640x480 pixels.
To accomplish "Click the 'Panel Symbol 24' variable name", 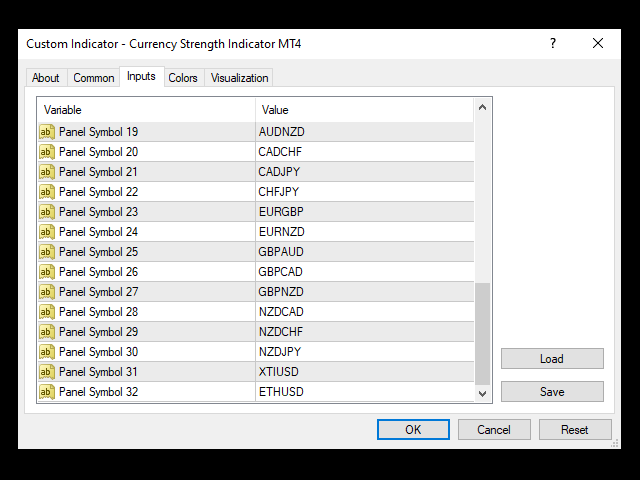I will click(98, 232).
